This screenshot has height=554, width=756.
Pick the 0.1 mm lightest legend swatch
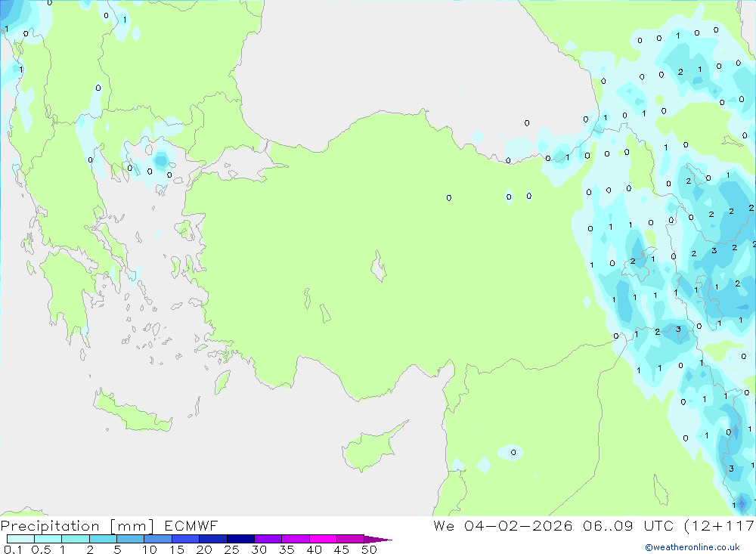point(20,540)
